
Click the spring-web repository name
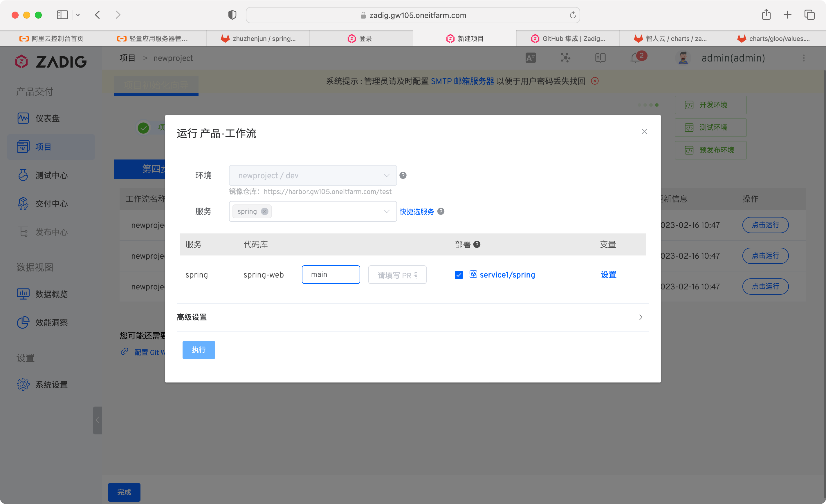[x=264, y=275]
